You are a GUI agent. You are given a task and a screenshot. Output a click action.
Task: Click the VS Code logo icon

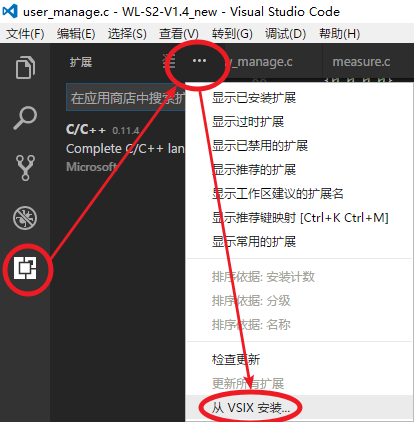10,11
